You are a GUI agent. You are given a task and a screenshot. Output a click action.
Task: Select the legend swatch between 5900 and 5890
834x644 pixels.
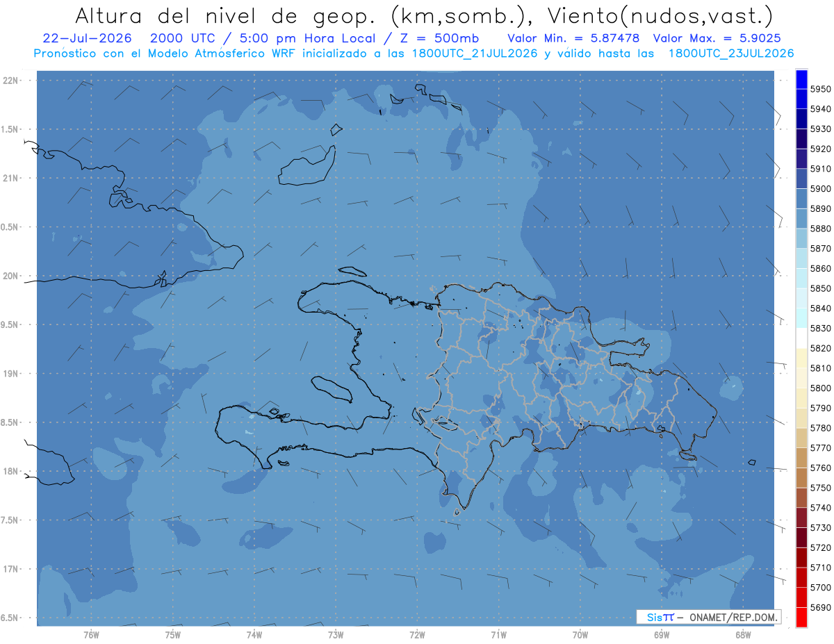[x=801, y=199]
